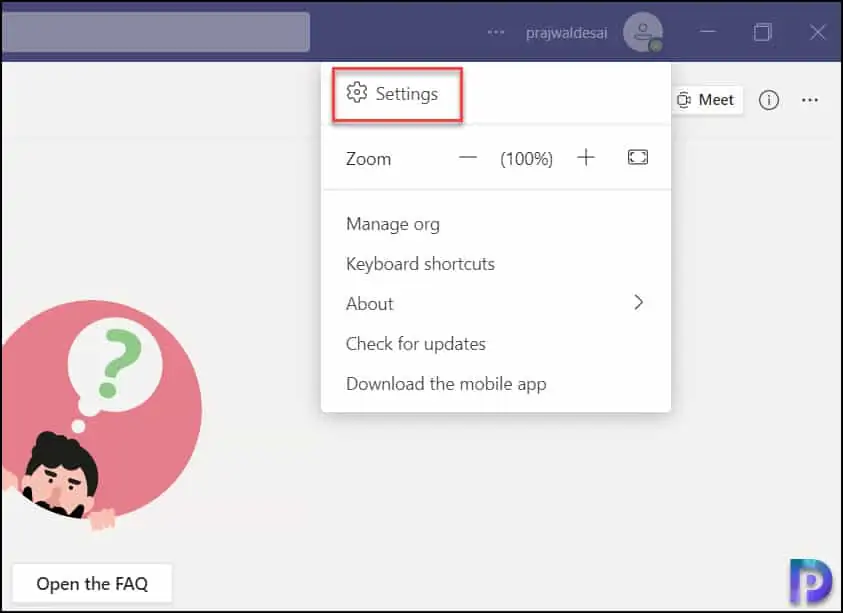Expand the About submenu arrow

[639, 303]
